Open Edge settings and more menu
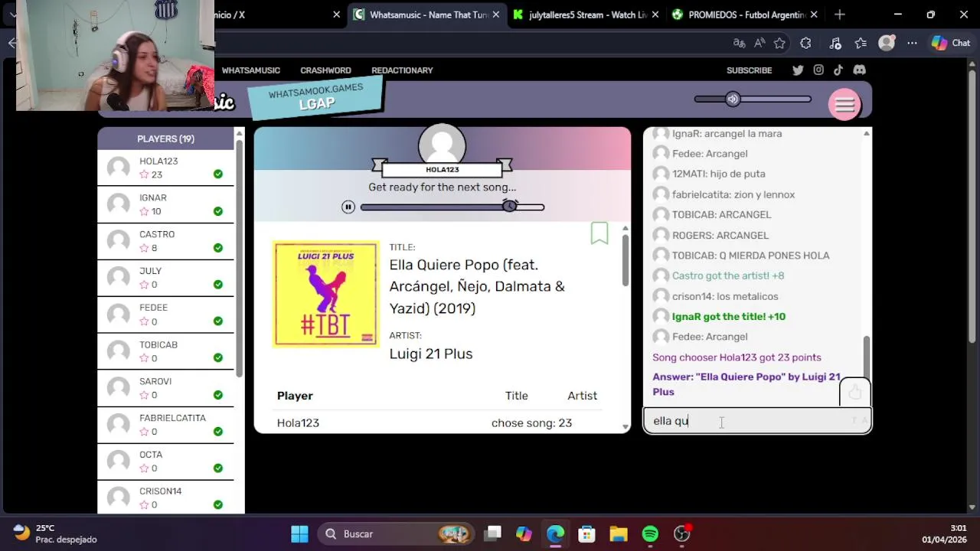Viewport: 980px width, 551px height. tap(911, 44)
